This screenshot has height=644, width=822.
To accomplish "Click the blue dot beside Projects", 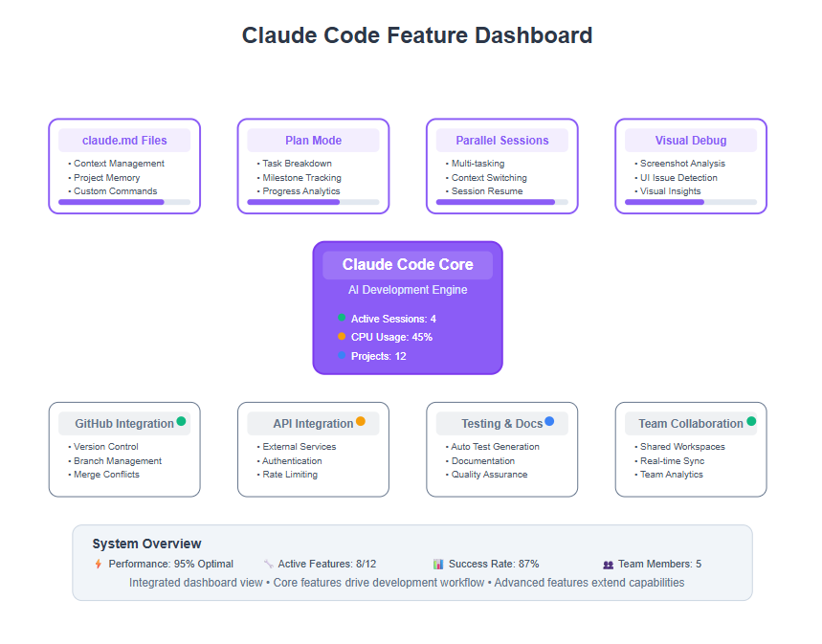I will coord(342,355).
